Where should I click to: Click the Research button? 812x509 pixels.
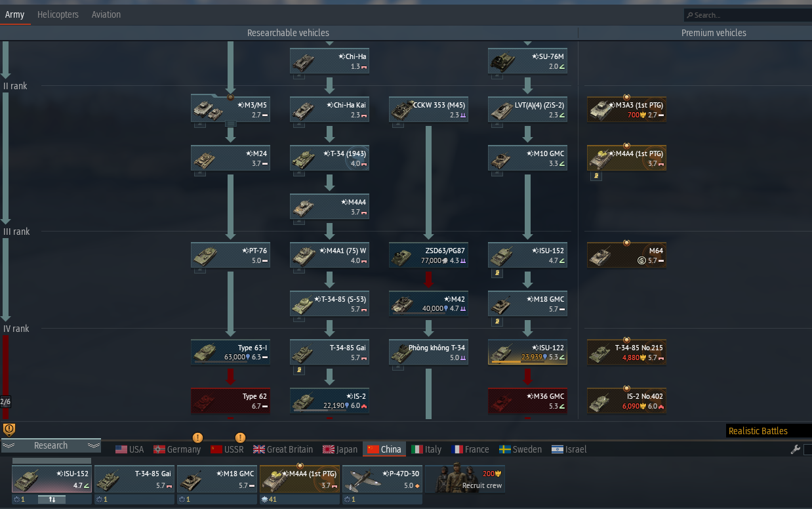pyautogui.click(x=51, y=445)
